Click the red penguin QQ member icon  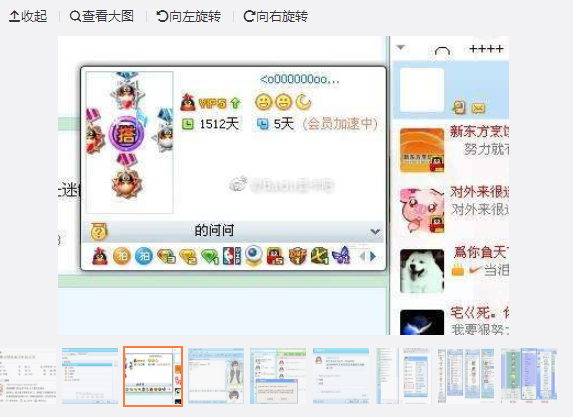100,256
